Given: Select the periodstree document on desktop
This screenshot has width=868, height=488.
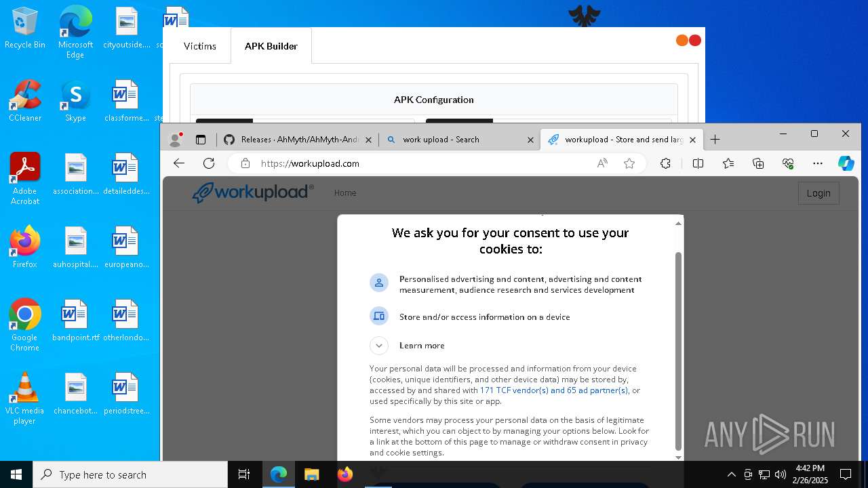Looking at the screenshot, I should (x=125, y=394).
